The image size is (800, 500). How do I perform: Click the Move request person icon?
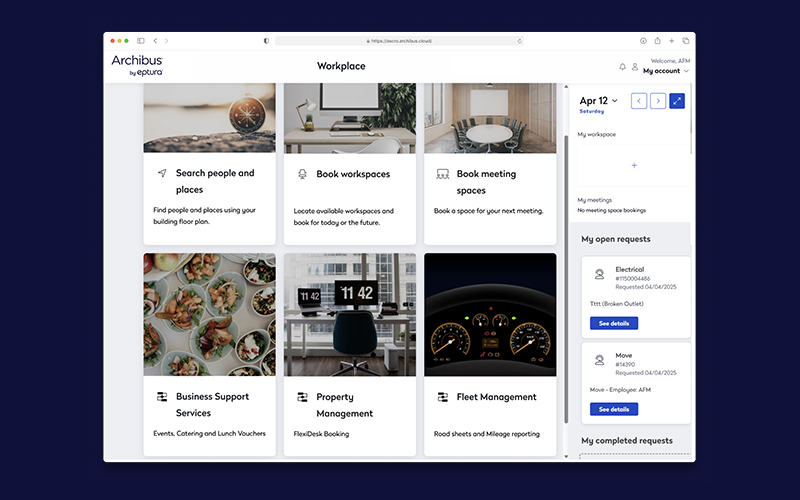[x=599, y=360]
